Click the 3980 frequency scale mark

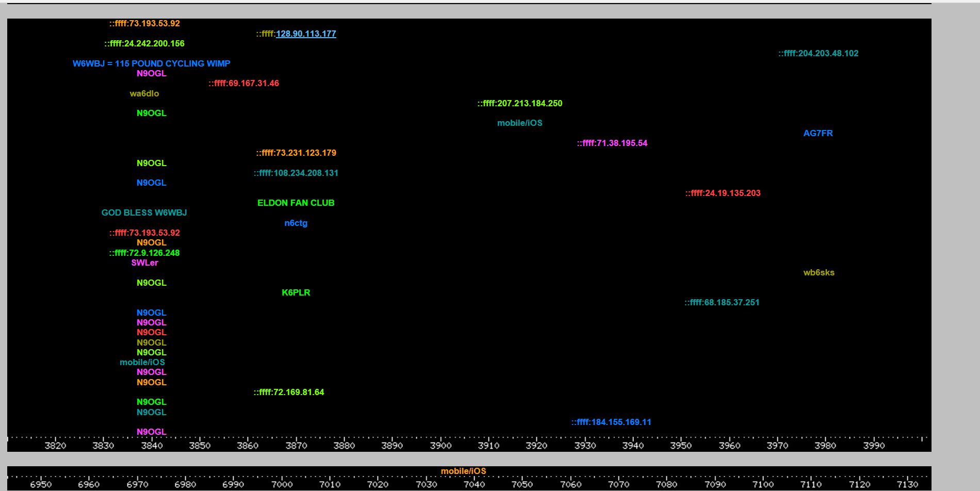[x=825, y=446]
